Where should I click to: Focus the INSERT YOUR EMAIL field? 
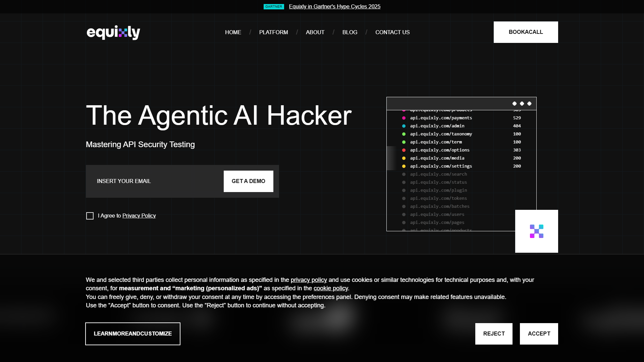tap(155, 181)
